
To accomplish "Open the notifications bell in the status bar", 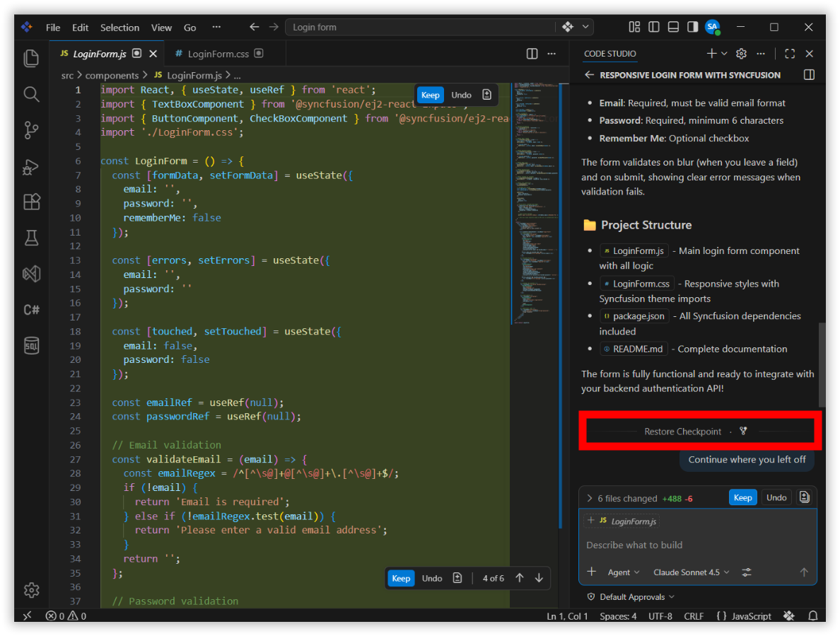I will [812, 616].
